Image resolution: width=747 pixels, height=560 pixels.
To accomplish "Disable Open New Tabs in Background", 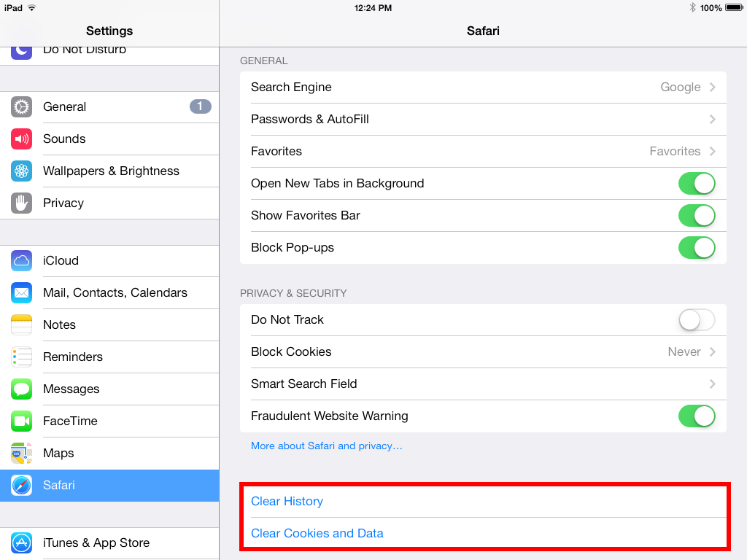I will pos(697,184).
